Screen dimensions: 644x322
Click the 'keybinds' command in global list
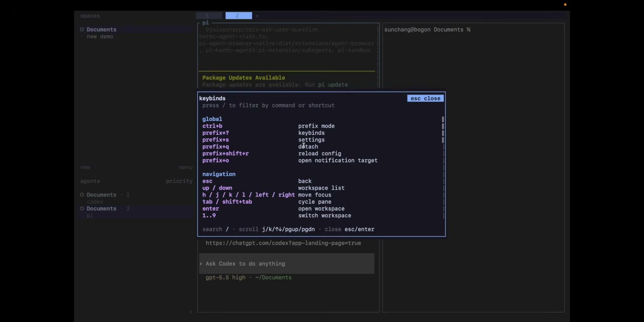click(311, 133)
